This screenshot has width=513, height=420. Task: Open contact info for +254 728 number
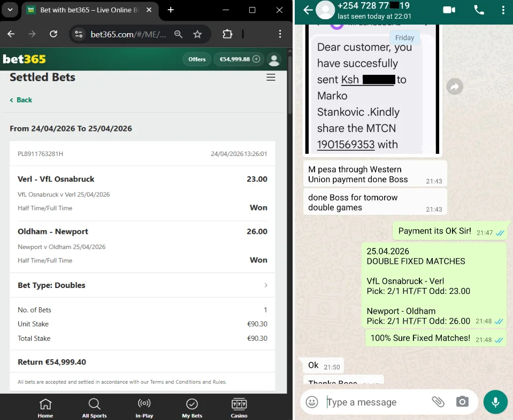374,10
